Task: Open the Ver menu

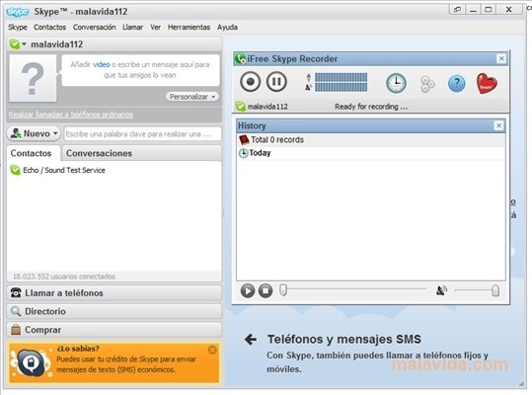Action: point(155,27)
